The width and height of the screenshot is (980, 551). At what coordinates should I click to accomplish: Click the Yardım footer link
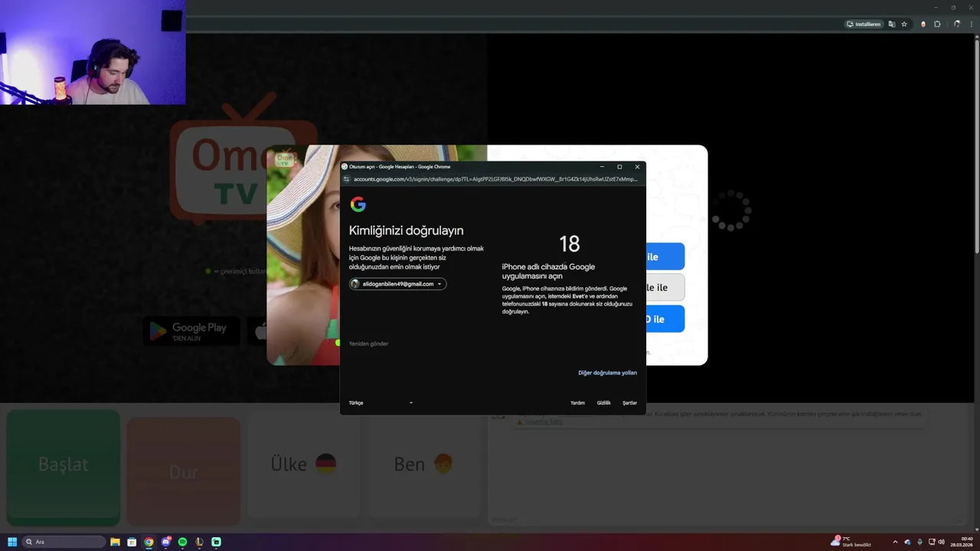pyautogui.click(x=577, y=403)
